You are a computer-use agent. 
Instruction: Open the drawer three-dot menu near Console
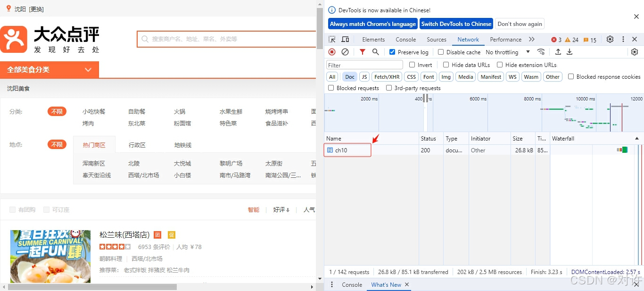[x=332, y=284]
